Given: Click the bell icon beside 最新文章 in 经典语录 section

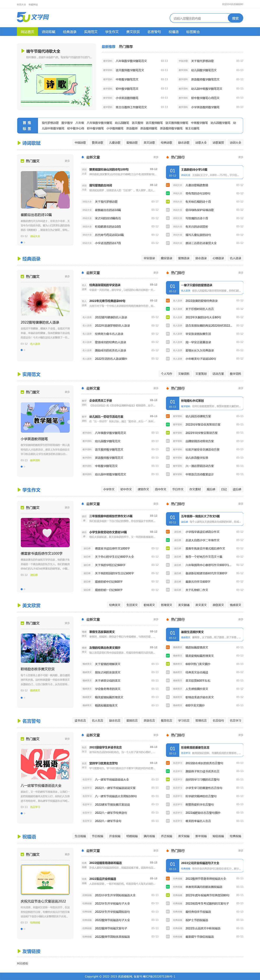Looking at the screenshot, I should (83, 273).
